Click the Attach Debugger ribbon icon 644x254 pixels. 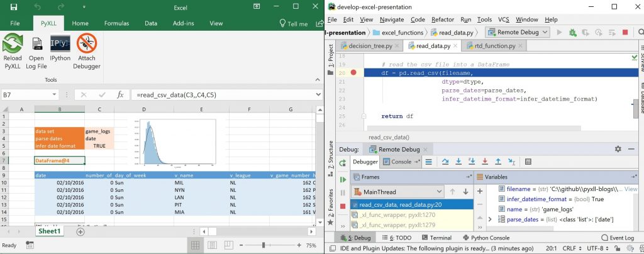[x=87, y=52]
